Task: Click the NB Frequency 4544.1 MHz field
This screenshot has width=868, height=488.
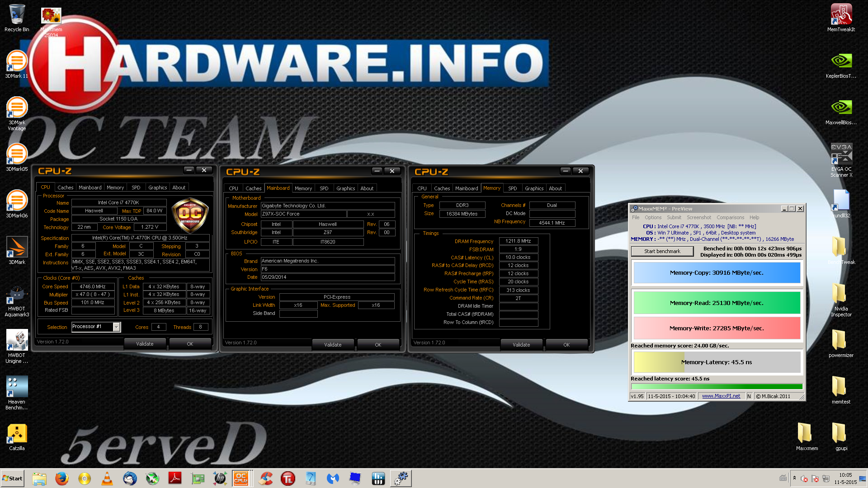Action: tap(552, 223)
